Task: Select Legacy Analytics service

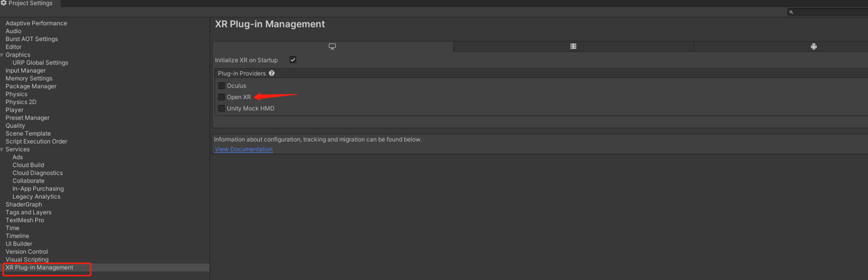Action: tap(36, 196)
